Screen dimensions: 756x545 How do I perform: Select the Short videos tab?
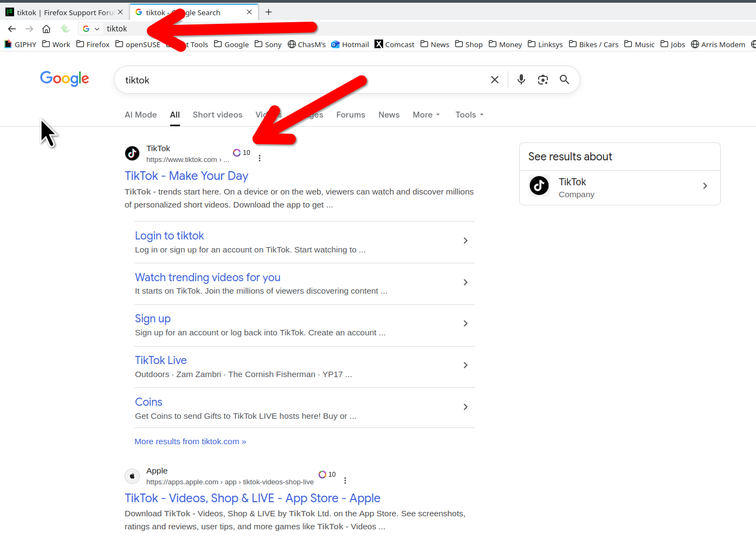(x=217, y=115)
